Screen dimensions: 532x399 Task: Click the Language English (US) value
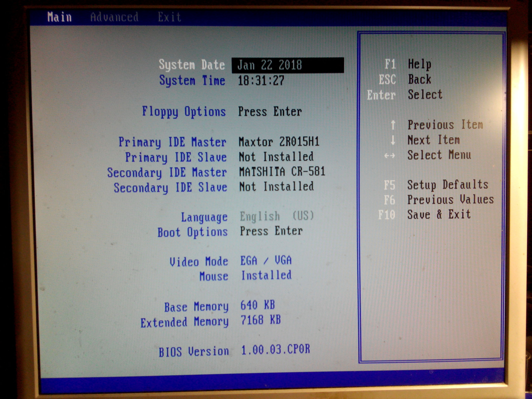pyautogui.click(x=277, y=216)
